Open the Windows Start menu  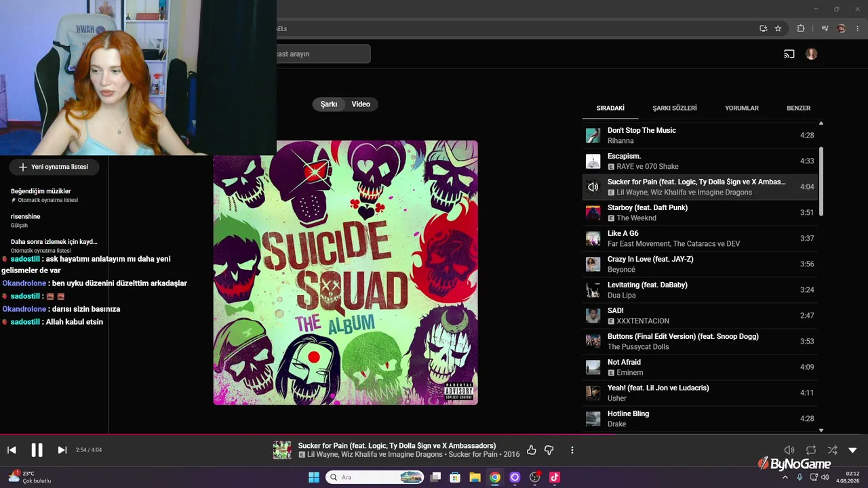(x=314, y=477)
